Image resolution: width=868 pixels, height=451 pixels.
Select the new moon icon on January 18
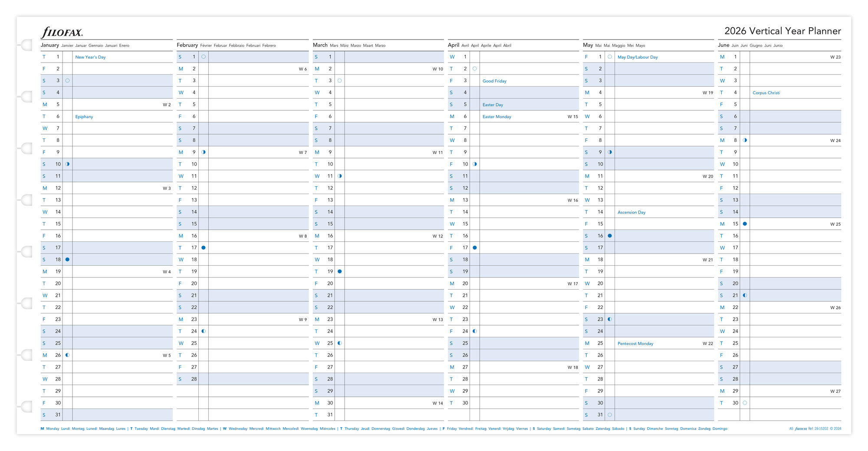tap(67, 260)
